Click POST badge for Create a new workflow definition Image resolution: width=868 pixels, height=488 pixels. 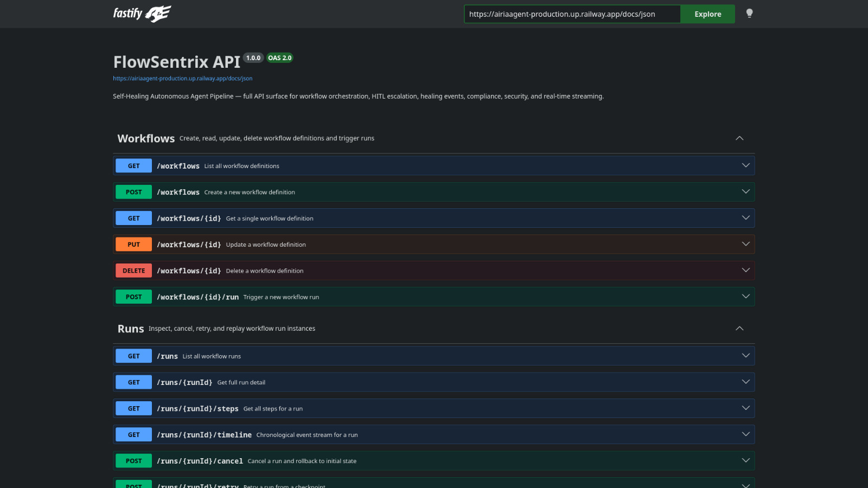coord(134,192)
